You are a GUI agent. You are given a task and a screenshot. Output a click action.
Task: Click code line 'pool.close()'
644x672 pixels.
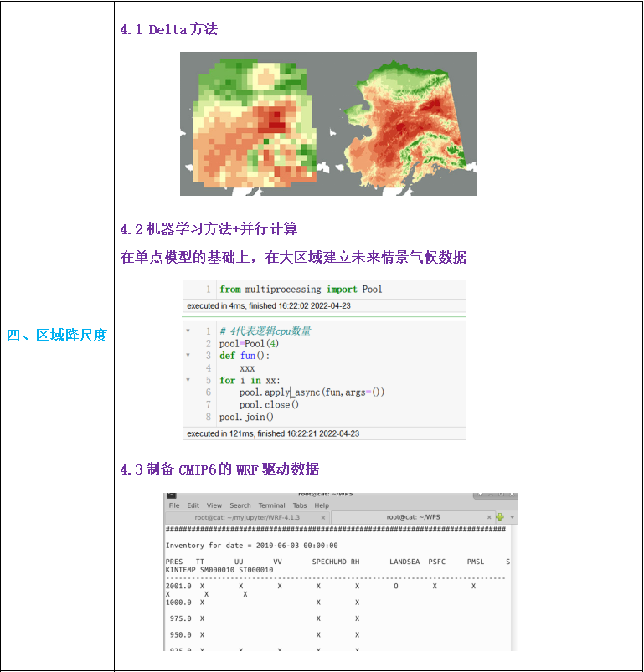click(x=269, y=405)
